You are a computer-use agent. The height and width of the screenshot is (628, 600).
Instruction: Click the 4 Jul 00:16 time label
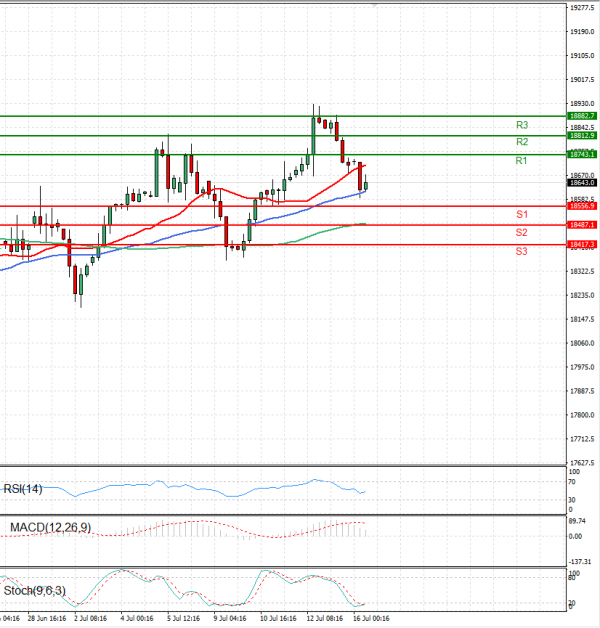tap(137, 618)
